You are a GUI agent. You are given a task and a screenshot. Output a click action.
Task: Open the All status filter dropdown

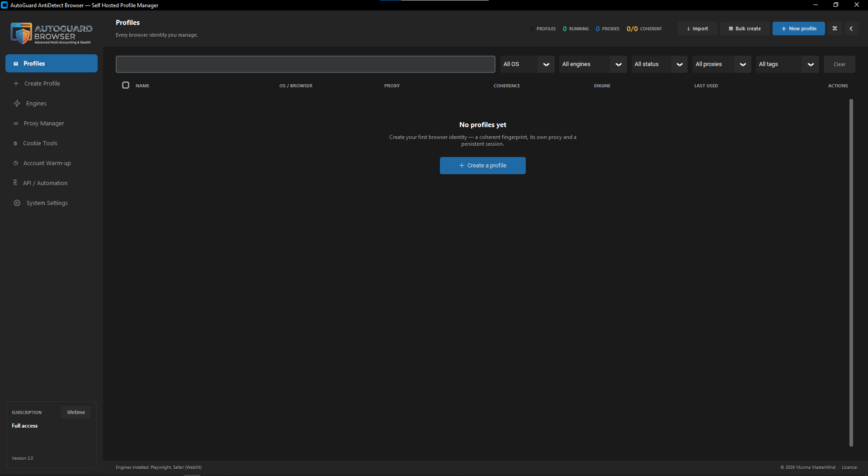click(659, 64)
